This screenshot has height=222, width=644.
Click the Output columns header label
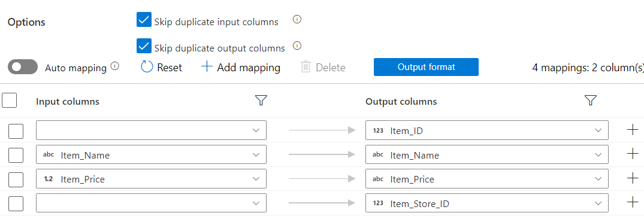pyautogui.click(x=401, y=101)
